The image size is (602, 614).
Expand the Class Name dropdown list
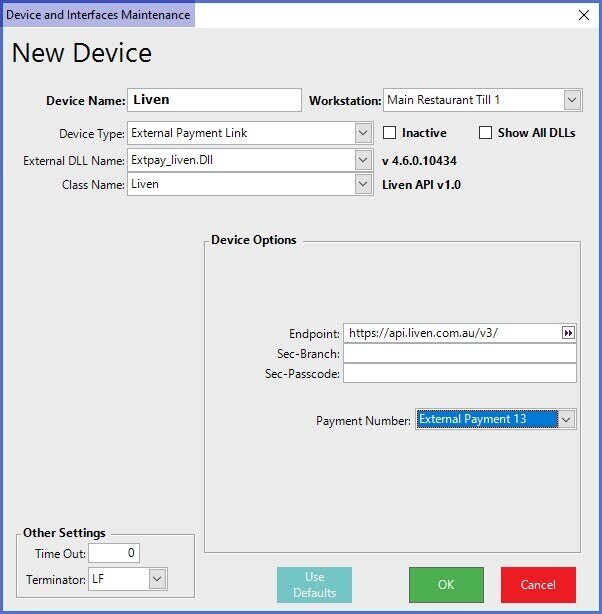click(x=362, y=184)
